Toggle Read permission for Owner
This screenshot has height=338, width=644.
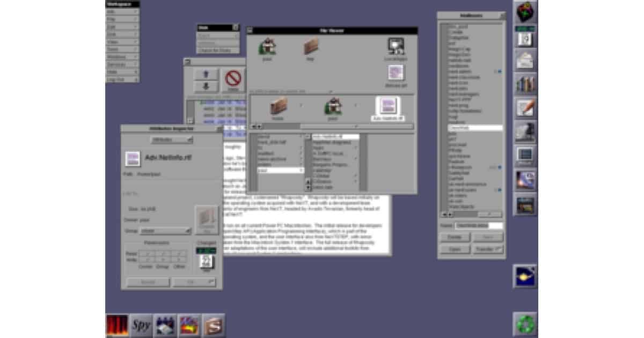pos(145,253)
